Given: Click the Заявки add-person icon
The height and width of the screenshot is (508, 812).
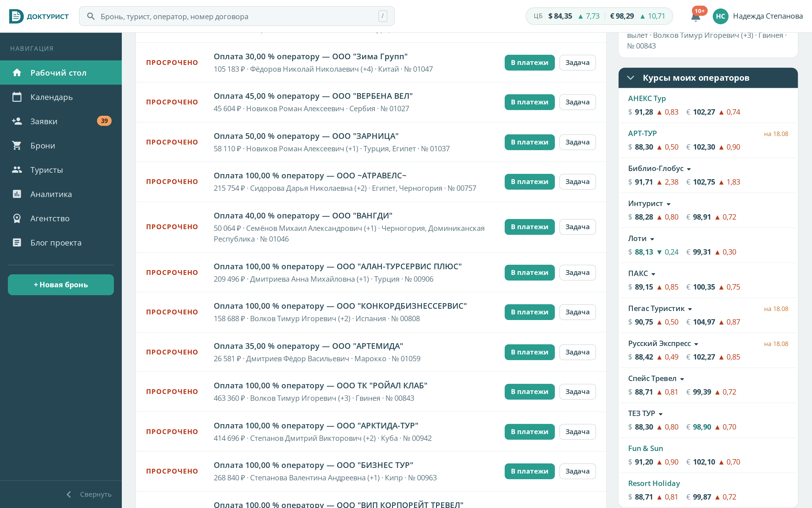Looking at the screenshot, I should point(17,121).
